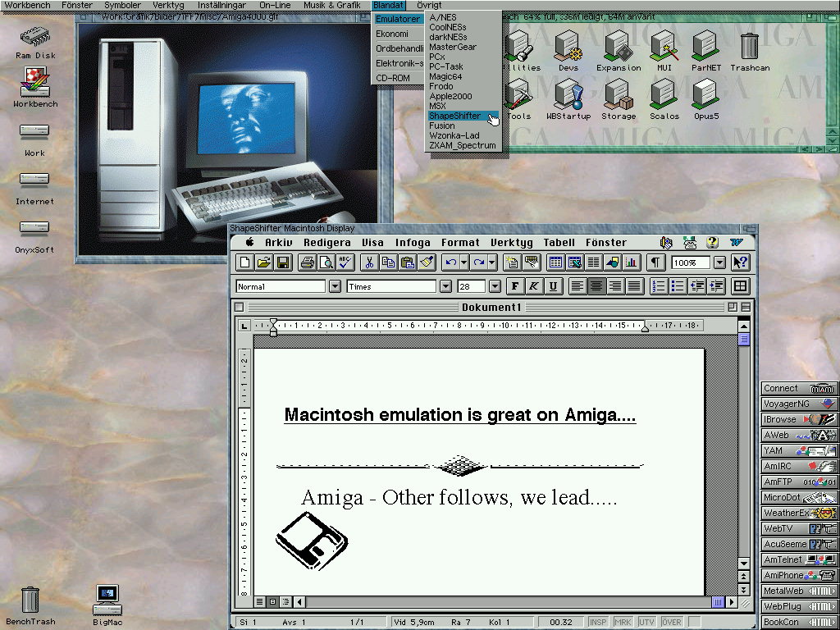Open the Ekonomi submenu in Blandat menu
Viewport: 840px width, 630px height.
398,34
